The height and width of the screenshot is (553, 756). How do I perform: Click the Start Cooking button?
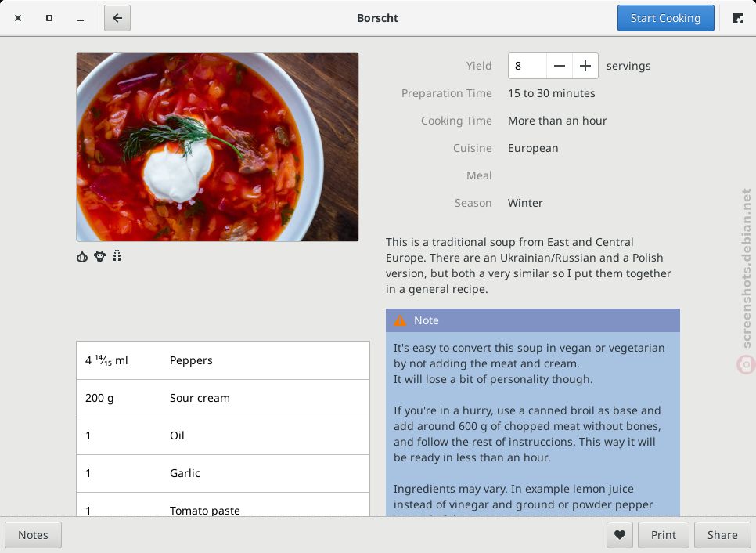pos(665,18)
